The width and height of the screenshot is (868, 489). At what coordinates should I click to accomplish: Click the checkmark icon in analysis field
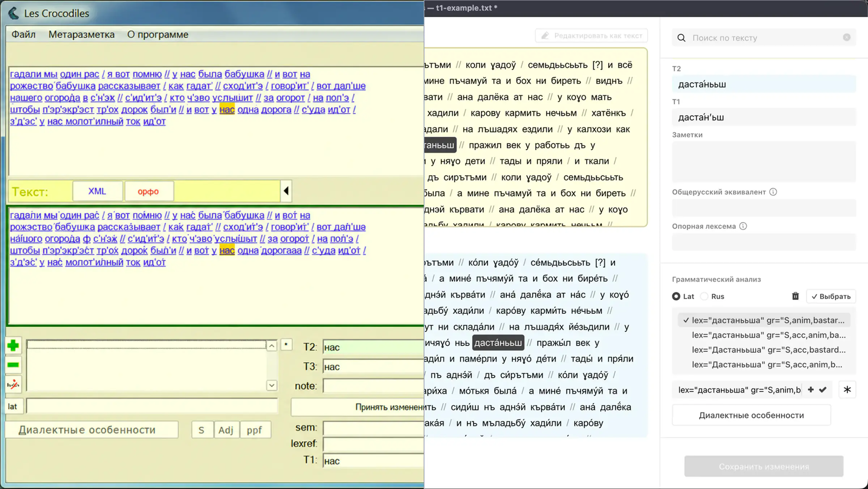point(823,390)
